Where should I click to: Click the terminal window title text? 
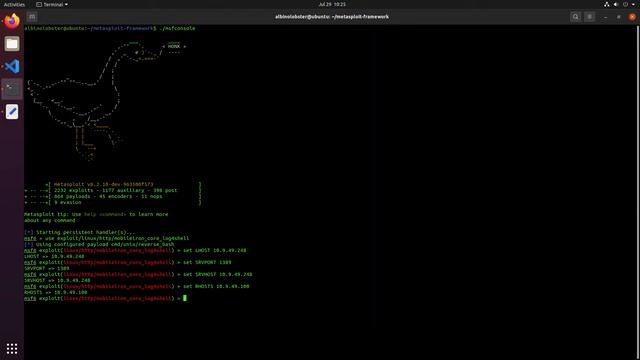click(x=332, y=17)
